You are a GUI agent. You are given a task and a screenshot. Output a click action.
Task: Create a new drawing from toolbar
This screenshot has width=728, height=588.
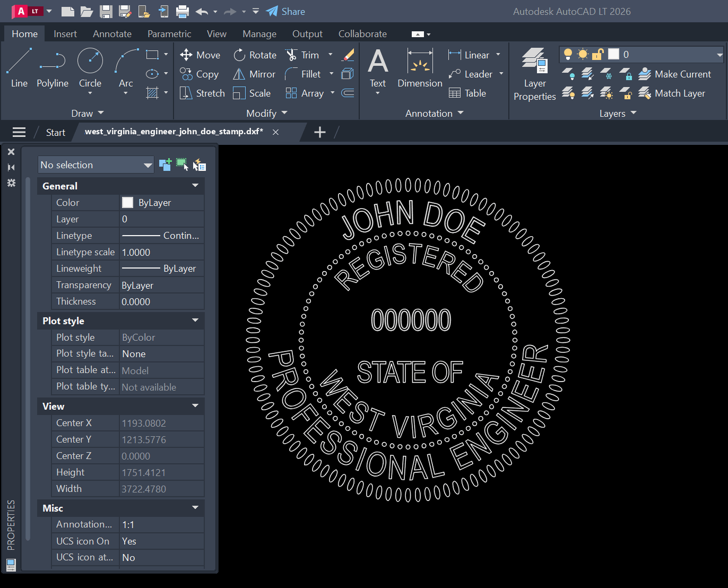point(67,11)
